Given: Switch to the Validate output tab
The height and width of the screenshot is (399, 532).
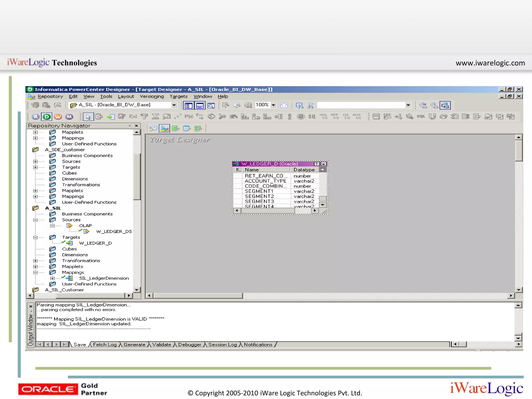Looking at the screenshot, I should pos(161,345).
